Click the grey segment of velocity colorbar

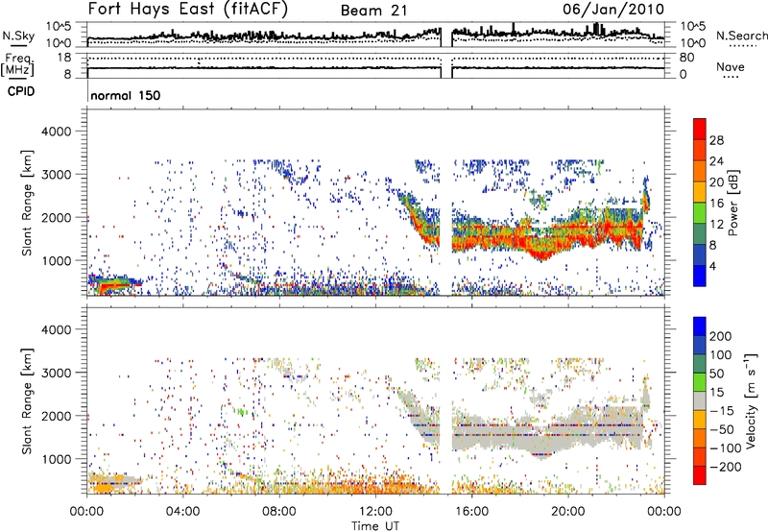point(700,400)
